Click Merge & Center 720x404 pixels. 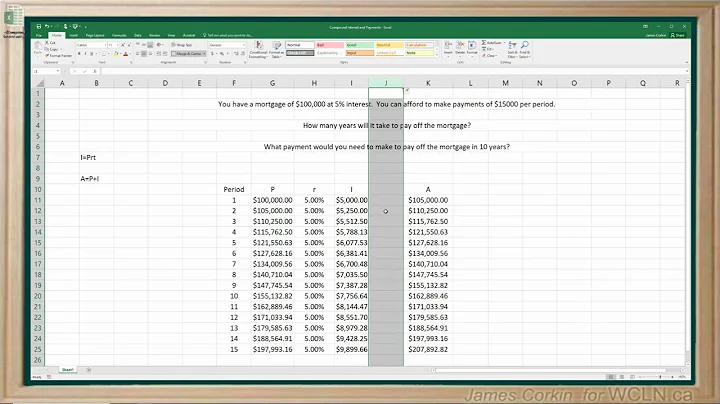click(x=186, y=54)
